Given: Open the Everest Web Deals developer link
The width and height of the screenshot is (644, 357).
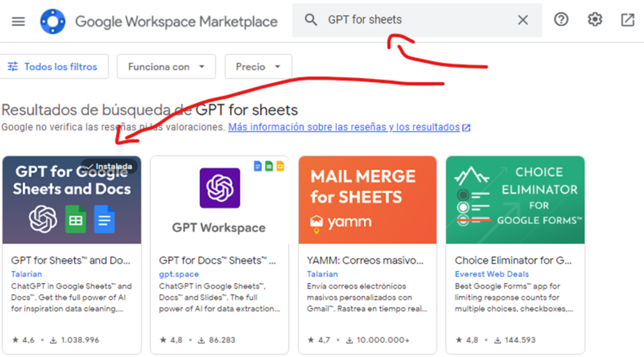Looking at the screenshot, I should click(491, 274).
